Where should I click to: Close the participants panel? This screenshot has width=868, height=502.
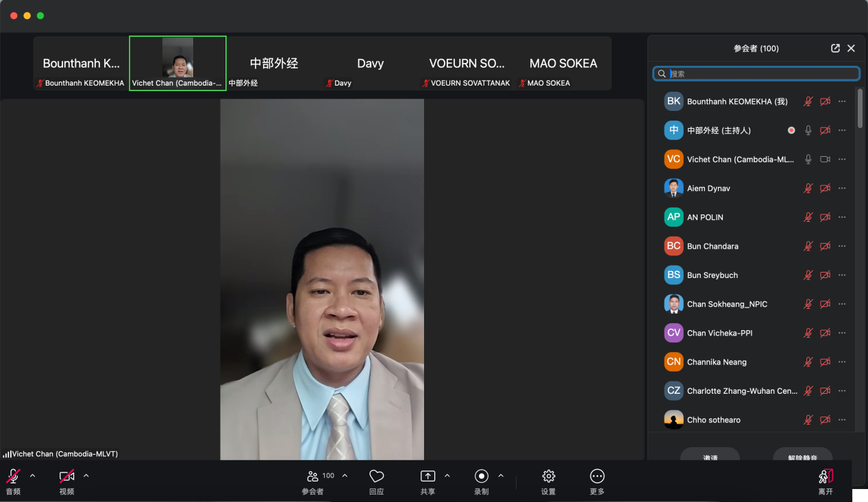pyautogui.click(x=851, y=49)
